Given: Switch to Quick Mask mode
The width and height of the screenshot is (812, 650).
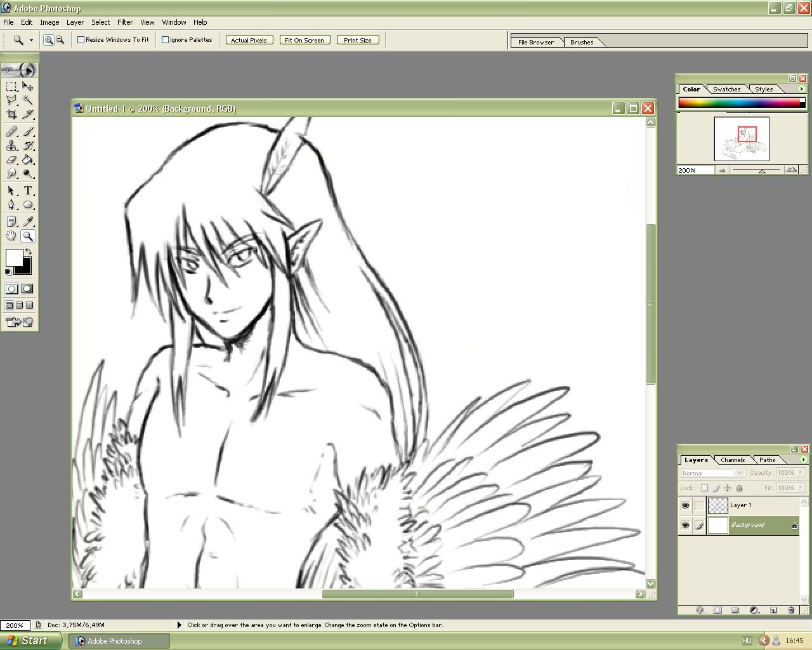Looking at the screenshot, I should (27, 289).
